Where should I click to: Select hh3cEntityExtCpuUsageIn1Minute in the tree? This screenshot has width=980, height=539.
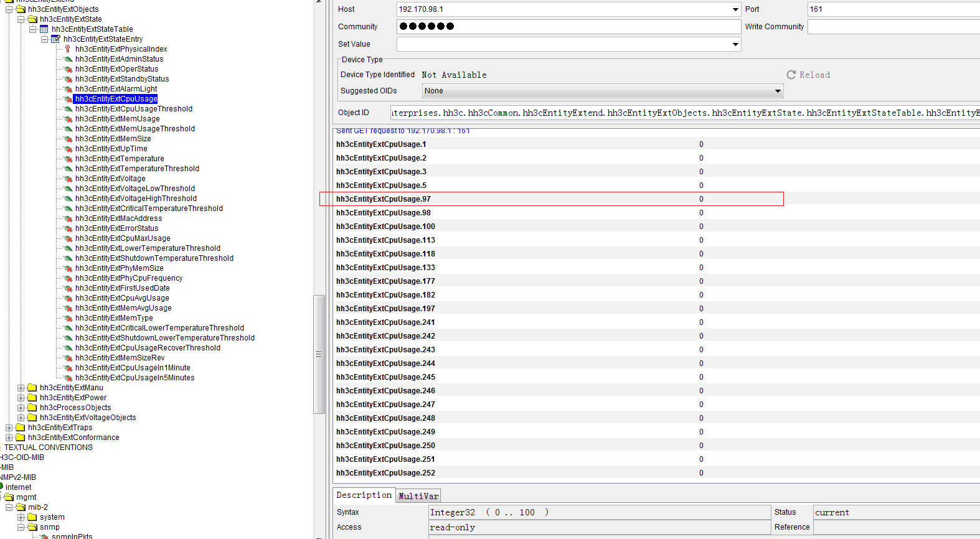click(133, 368)
